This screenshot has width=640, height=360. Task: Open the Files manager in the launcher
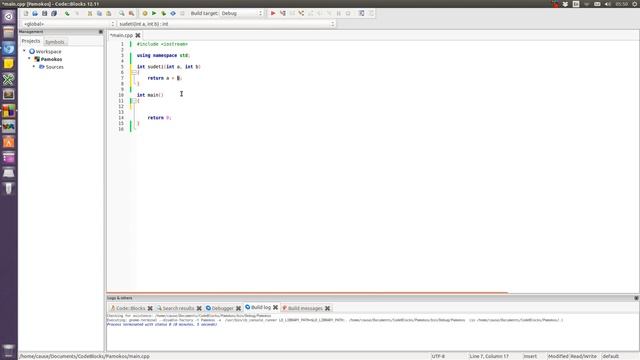9,32
